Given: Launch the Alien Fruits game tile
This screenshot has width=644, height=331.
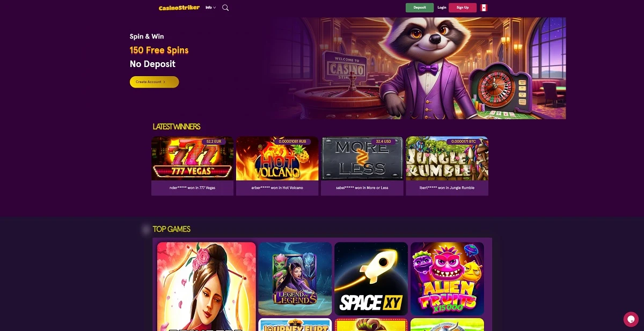Looking at the screenshot, I should [x=447, y=279].
